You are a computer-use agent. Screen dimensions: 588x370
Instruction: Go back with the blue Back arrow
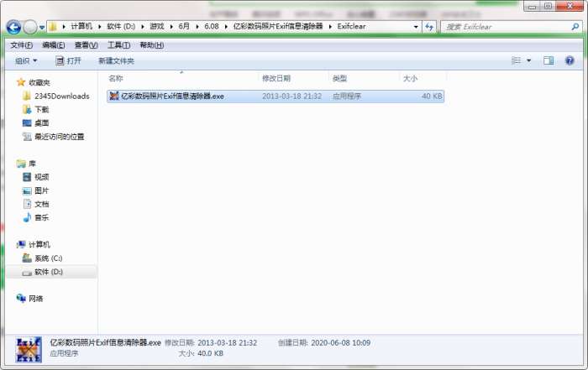click(14, 27)
